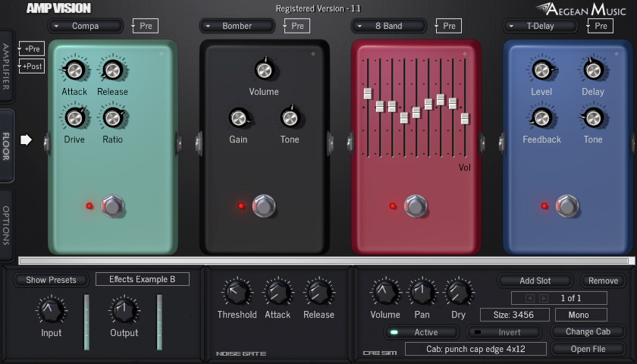The width and height of the screenshot is (637, 364).
Task: Toggle the T-Delay pedal footswitch
Action: point(567,206)
